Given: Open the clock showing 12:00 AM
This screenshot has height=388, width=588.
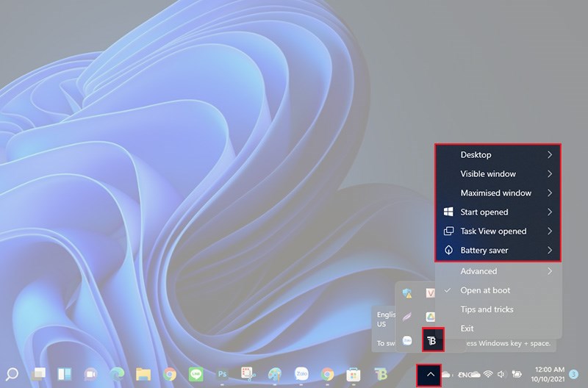Looking at the screenshot, I should point(548,374).
